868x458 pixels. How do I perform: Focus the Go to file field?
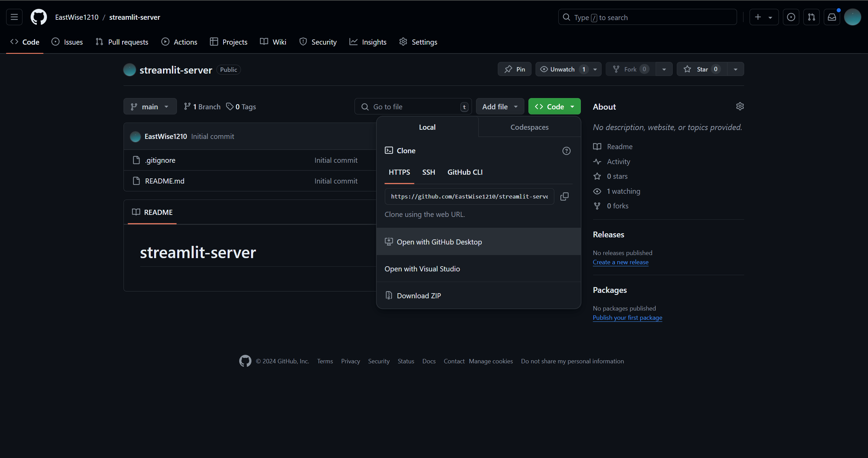pos(413,107)
